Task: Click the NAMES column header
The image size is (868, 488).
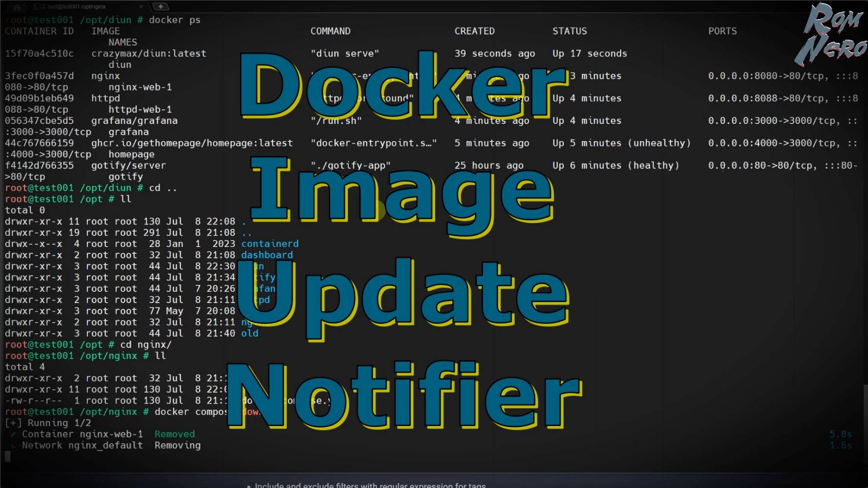Action: point(122,42)
